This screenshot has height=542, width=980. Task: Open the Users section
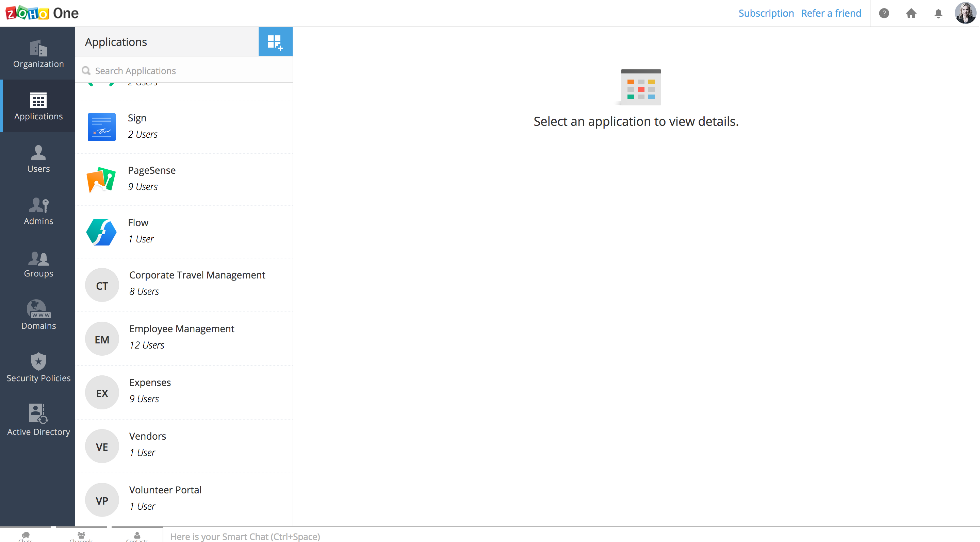(38, 158)
